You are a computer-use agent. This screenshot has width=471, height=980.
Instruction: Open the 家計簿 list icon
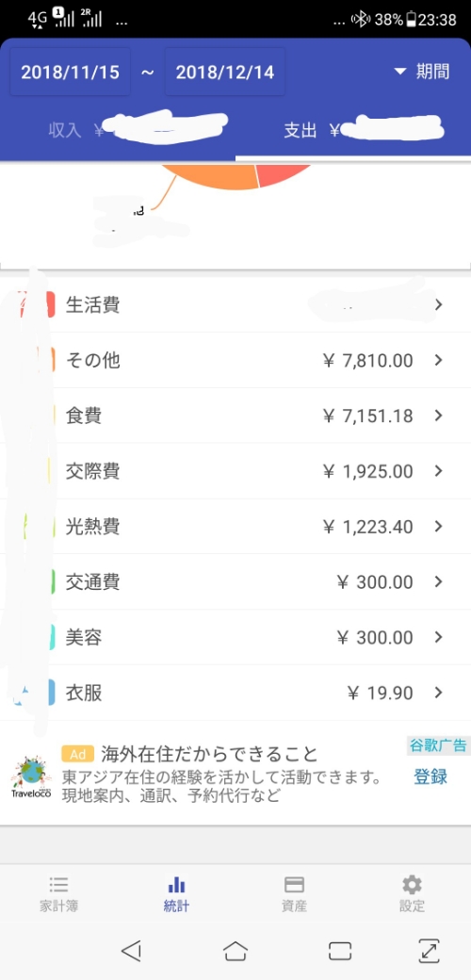[x=58, y=884]
